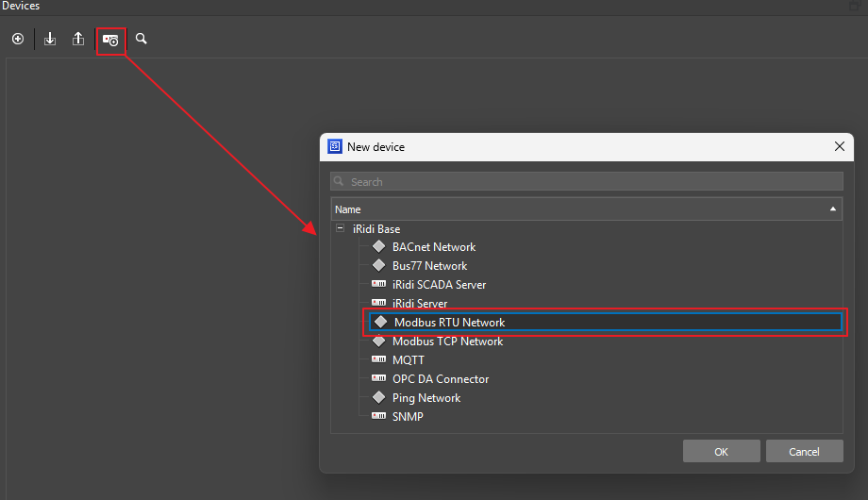Screen dimensions: 868x500
Task: Collapse the iRidi Base tree group
Action: point(340,229)
